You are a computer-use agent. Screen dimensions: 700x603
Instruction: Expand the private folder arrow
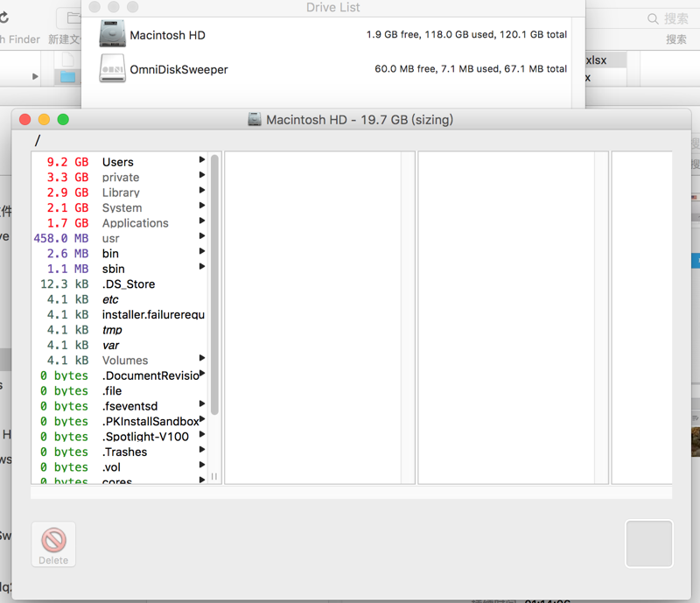click(202, 175)
